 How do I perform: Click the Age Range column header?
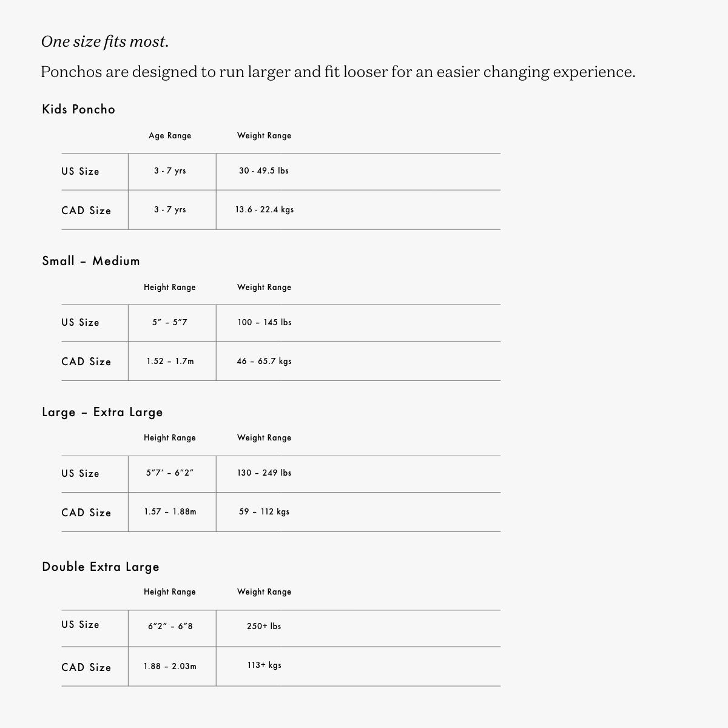coord(170,136)
